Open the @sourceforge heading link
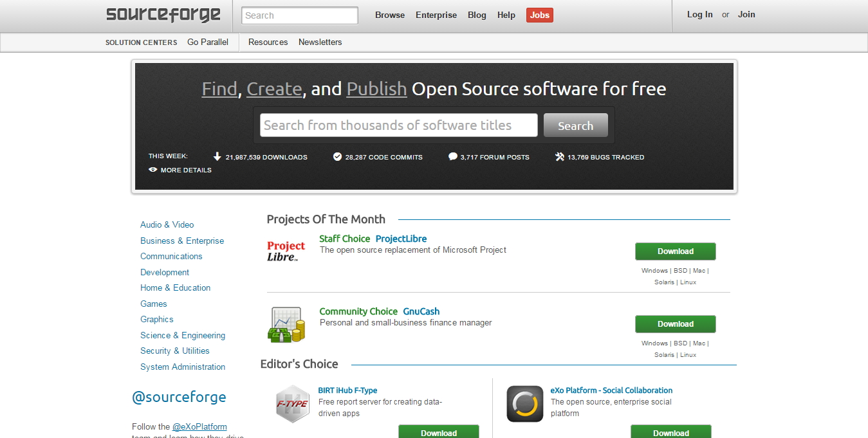 (x=179, y=397)
